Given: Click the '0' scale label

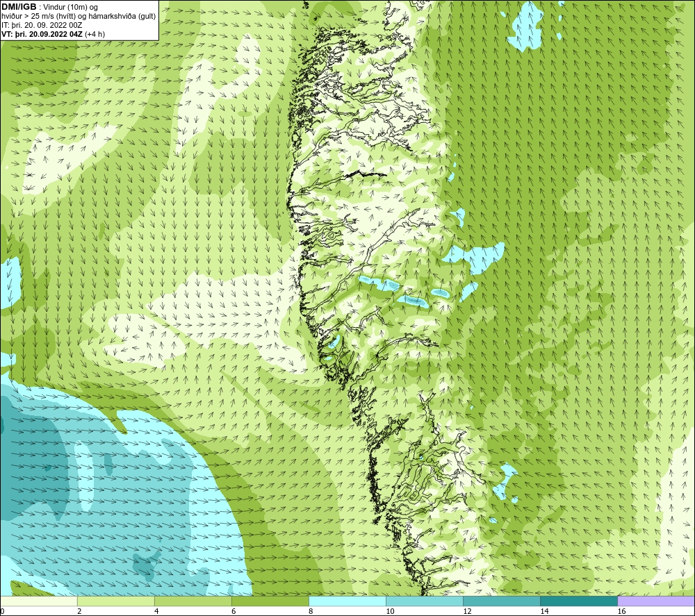Looking at the screenshot, I should click(x=2, y=612).
